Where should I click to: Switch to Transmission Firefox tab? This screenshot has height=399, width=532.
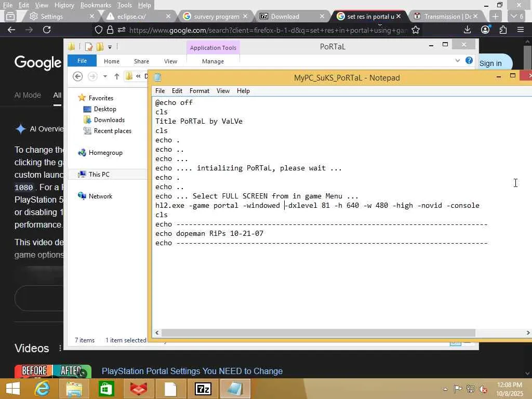point(447,16)
